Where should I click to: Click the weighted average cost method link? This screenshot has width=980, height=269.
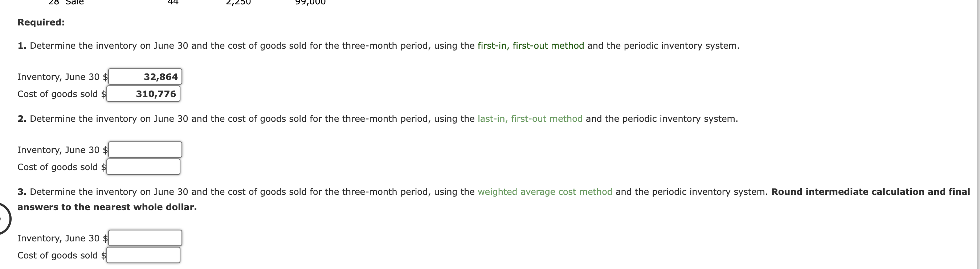(x=545, y=192)
